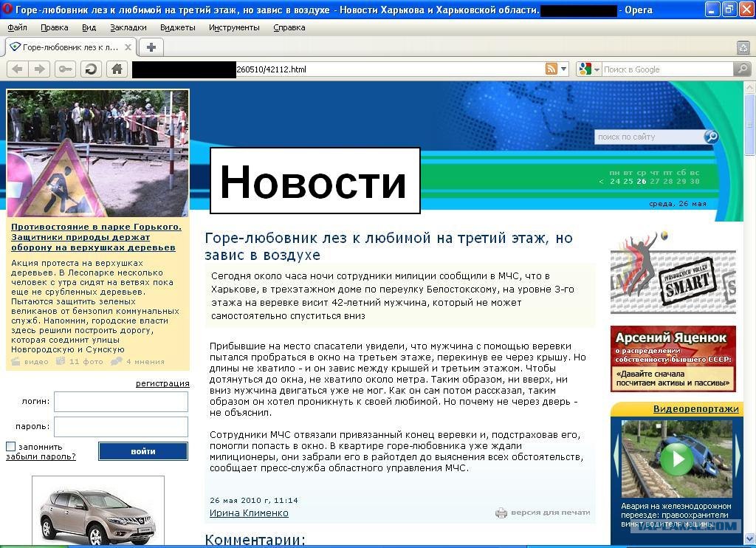Open the 'Видеорепортажи' link
756x548 pixels.
[695, 409]
